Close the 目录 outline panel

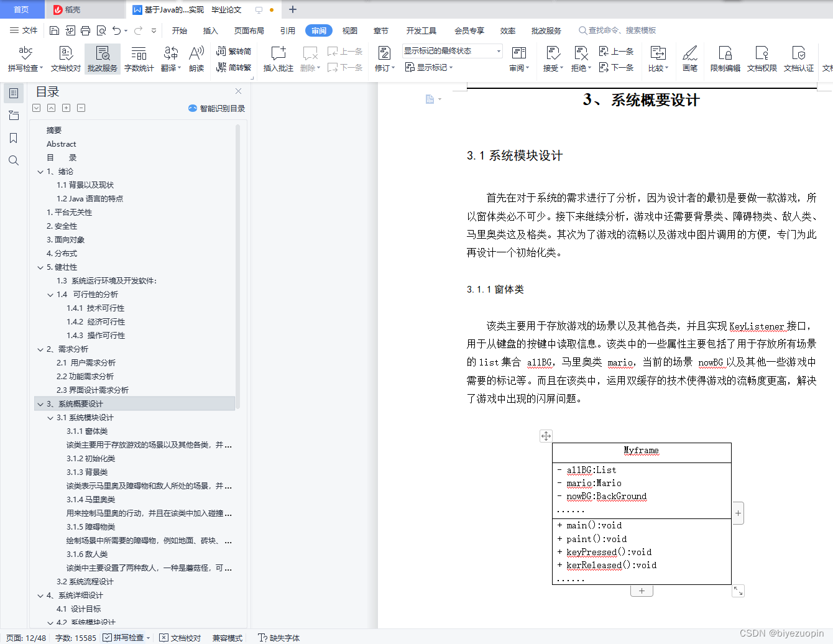[x=238, y=91]
